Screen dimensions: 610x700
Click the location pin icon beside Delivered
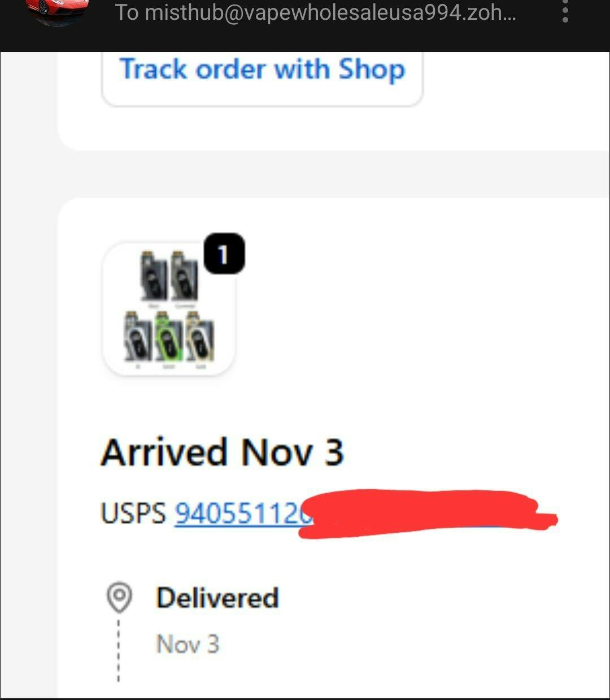point(119,598)
